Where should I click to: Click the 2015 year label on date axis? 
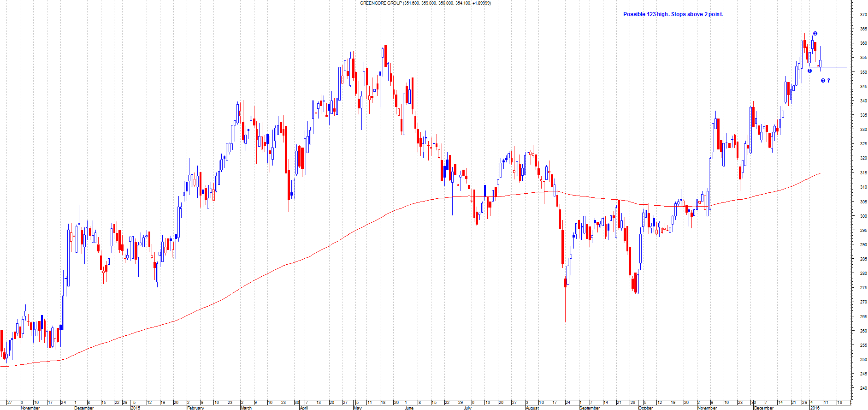pyautogui.click(x=136, y=408)
